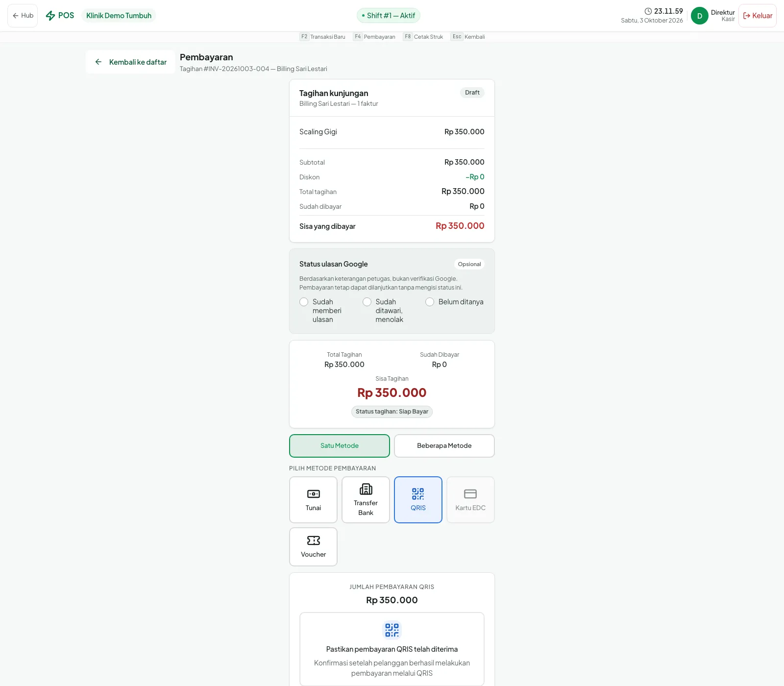The width and height of the screenshot is (784, 686).
Task: Click the F4 Pembayaran shortcut
Action: 374,37
